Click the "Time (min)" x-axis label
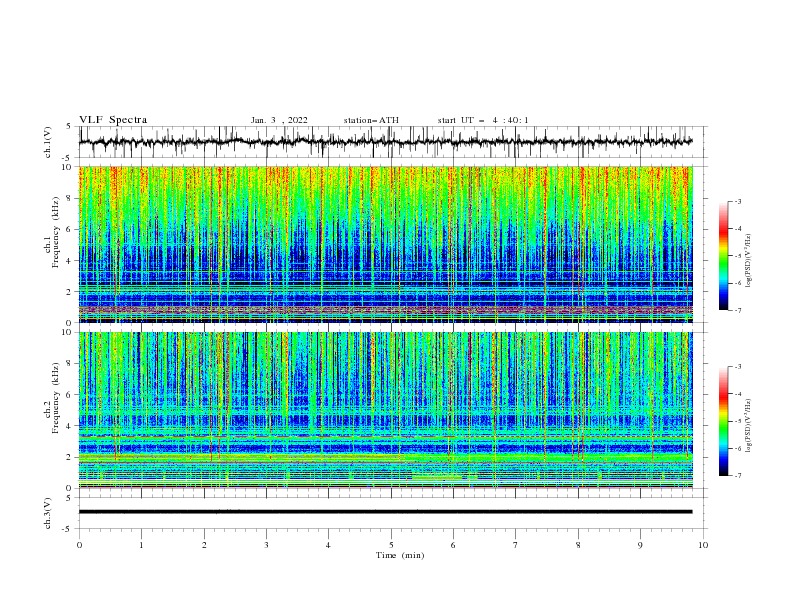The width and height of the screenshot is (792, 612). tap(400, 555)
